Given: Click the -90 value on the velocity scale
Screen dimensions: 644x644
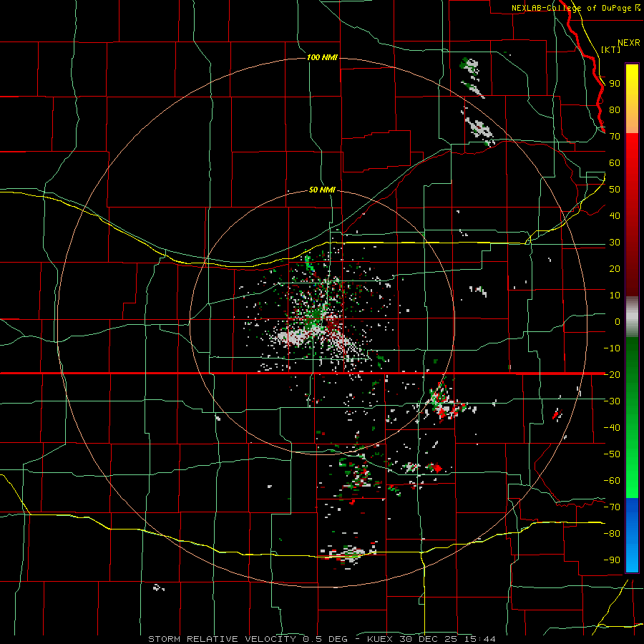Looking at the screenshot, I should click(612, 560).
